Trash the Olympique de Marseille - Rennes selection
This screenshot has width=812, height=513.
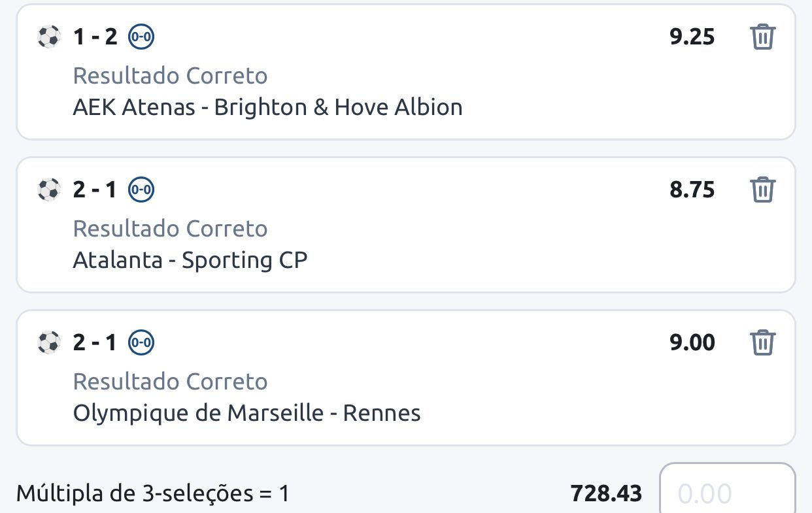pos(762,342)
